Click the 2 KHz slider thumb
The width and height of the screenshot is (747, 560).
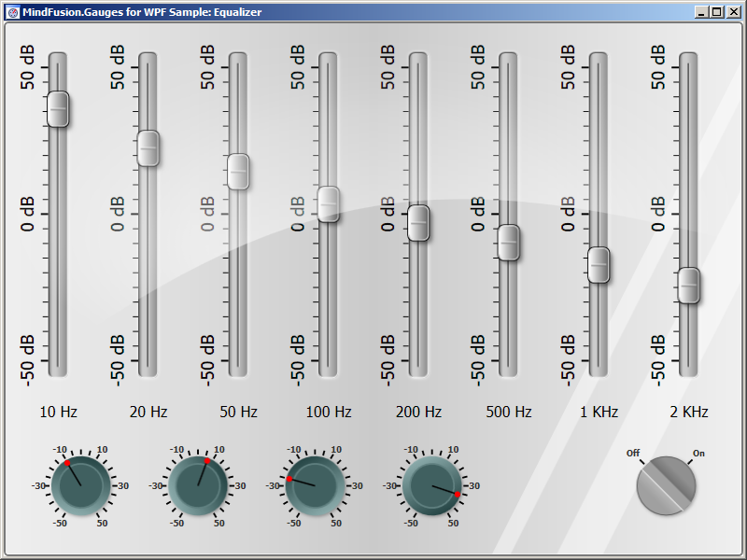click(x=689, y=285)
